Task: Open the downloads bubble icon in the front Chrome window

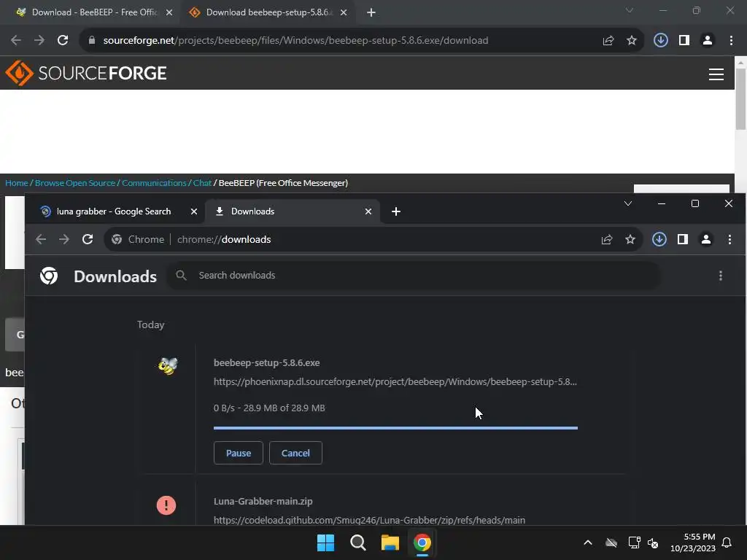Action: 659,239
